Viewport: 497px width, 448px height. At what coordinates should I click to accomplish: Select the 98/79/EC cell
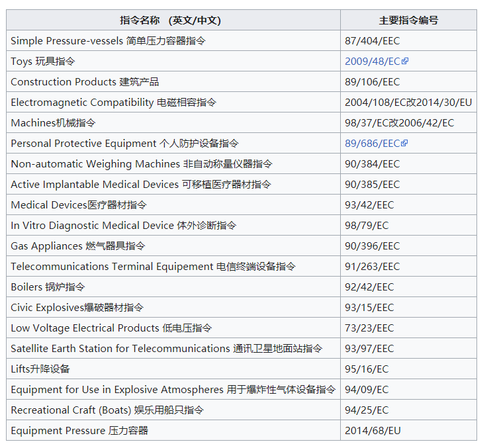click(x=408, y=225)
